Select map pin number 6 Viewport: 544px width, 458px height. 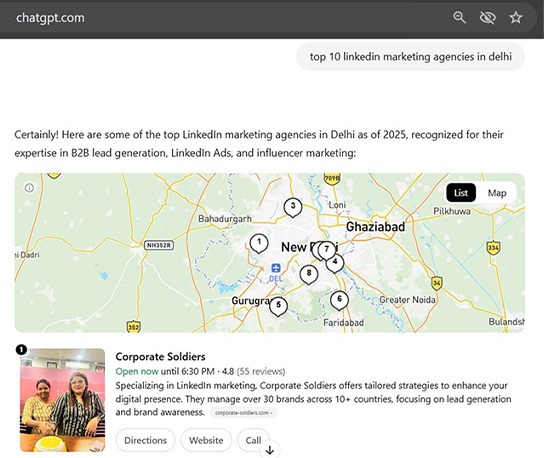click(339, 300)
